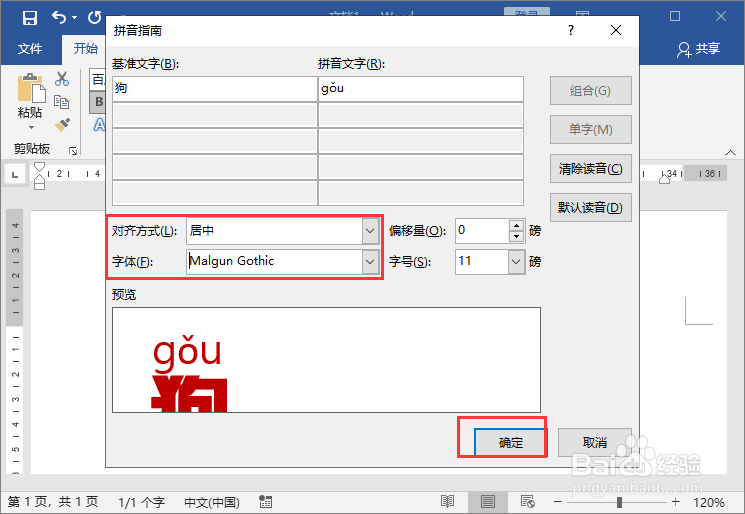Click the ruler tab selector box
The height and width of the screenshot is (514, 745).
click(x=15, y=175)
